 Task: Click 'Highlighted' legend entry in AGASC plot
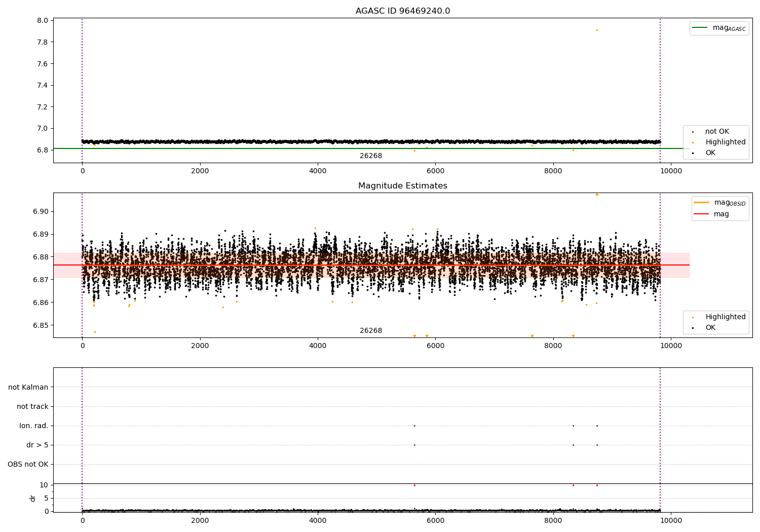coord(718,142)
